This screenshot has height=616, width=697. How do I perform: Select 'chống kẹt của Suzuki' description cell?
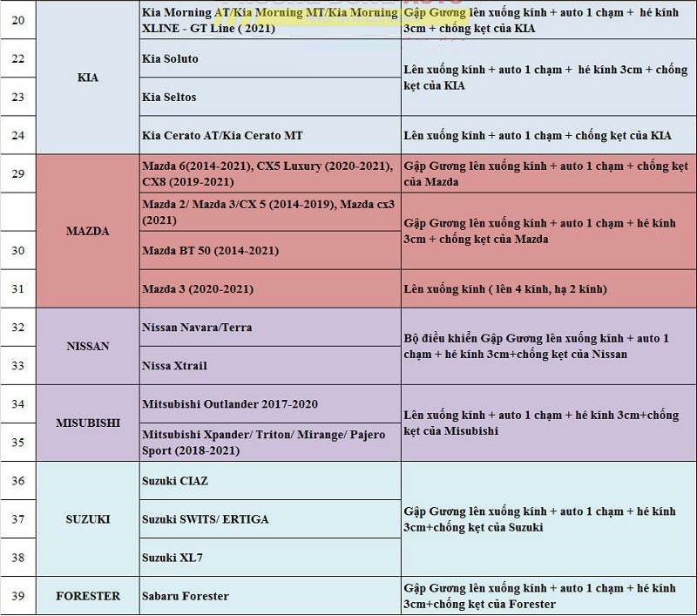[549, 519]
